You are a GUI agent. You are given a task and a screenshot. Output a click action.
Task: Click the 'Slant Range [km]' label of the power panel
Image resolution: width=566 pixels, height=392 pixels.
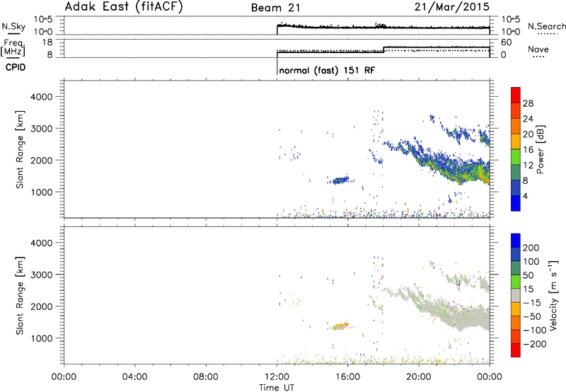(20, 149)
